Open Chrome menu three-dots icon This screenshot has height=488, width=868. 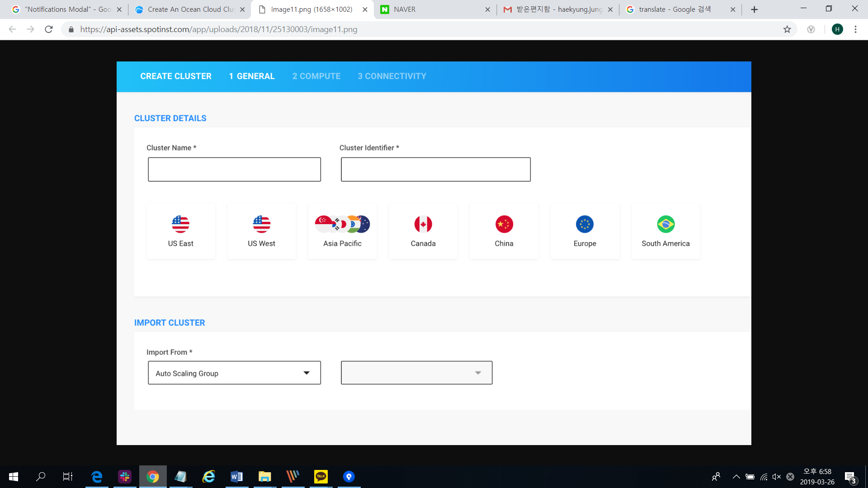tap(855, 29)
